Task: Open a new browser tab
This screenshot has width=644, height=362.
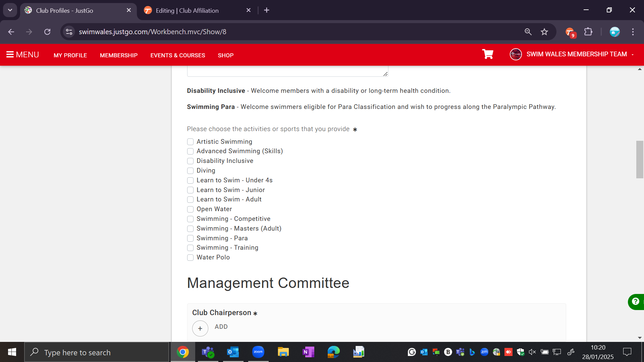Action: [x=267, y=10]
